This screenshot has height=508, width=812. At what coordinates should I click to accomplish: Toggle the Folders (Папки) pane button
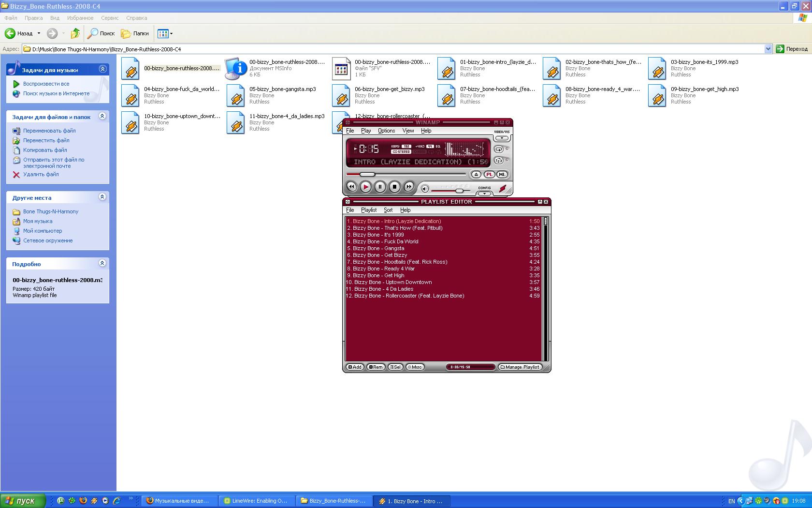135,33
